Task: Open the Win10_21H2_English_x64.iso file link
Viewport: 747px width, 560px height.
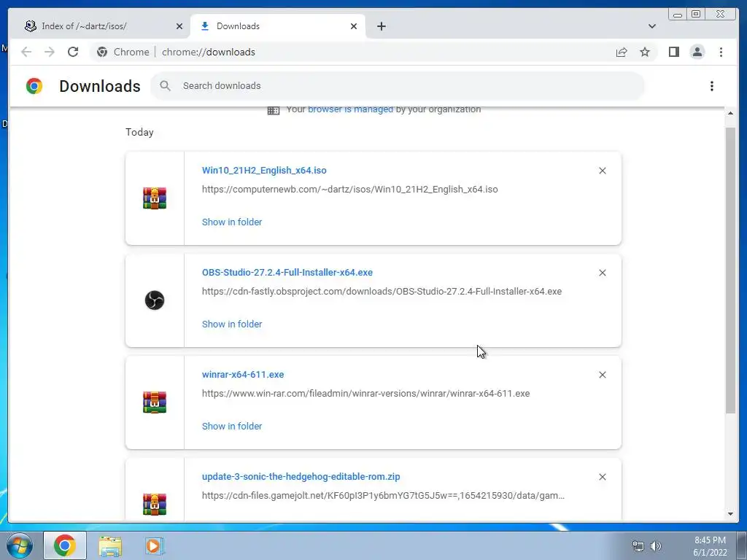Action: [264, 171]
